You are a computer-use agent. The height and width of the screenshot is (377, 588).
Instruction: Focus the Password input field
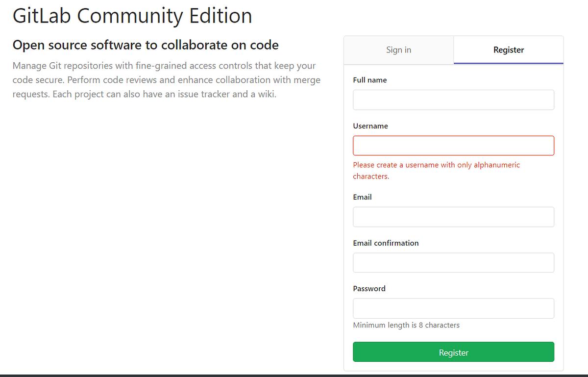click(x=453, y=308)
